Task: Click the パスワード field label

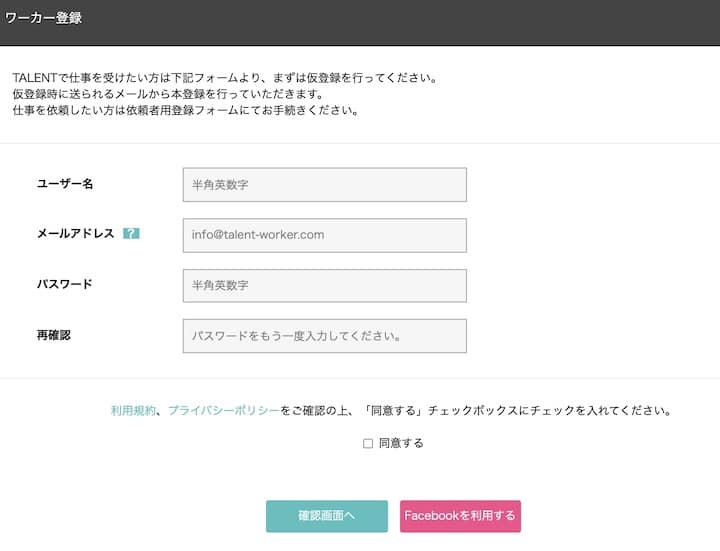Action: tap(65, 284)
